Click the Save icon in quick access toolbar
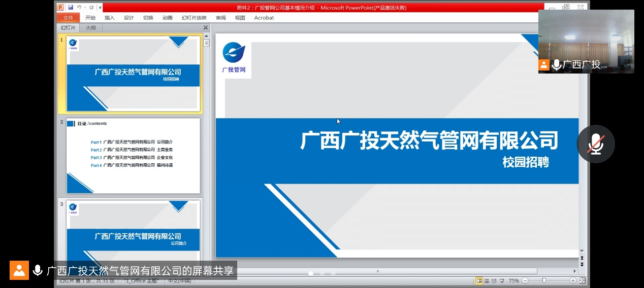Viewport: 644px width, 288px height. point(70,8)
